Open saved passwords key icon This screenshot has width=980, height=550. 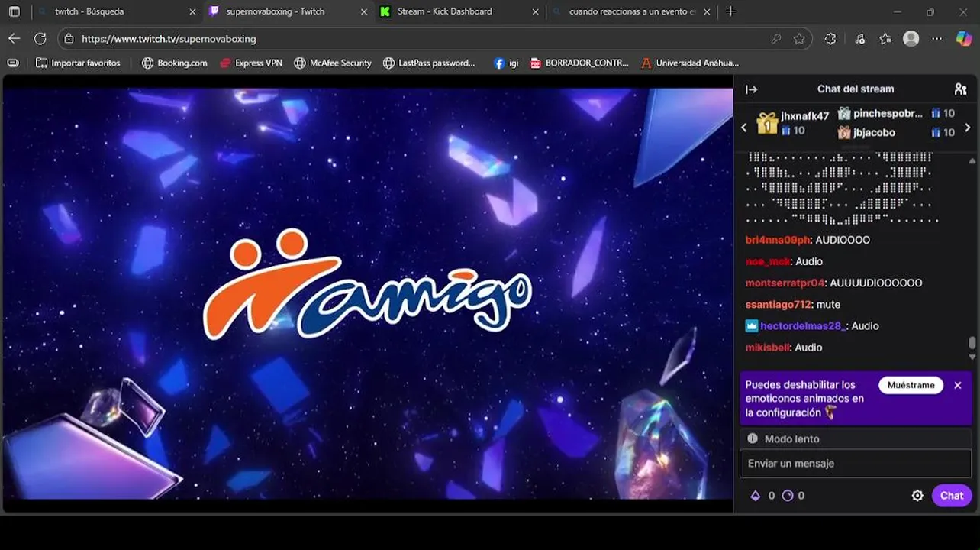coord(775,38)
